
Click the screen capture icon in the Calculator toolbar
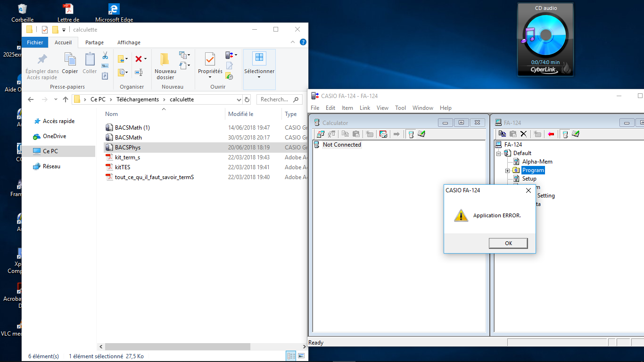[383, 134]
